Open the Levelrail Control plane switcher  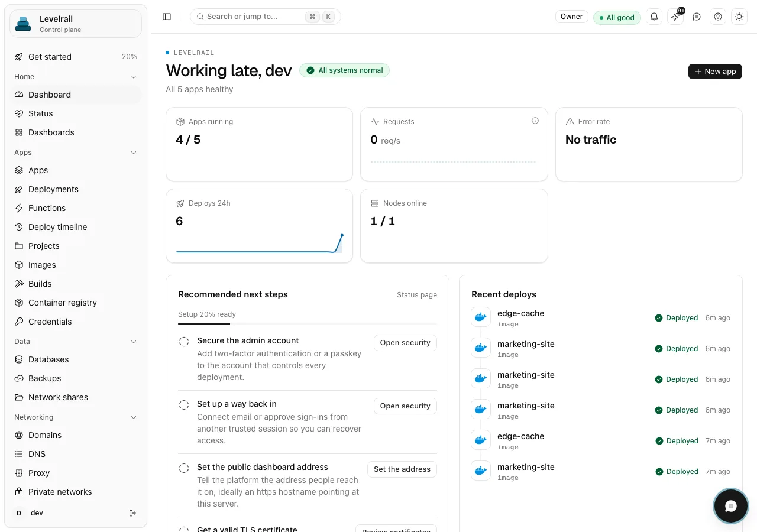(x=76, y=24)
